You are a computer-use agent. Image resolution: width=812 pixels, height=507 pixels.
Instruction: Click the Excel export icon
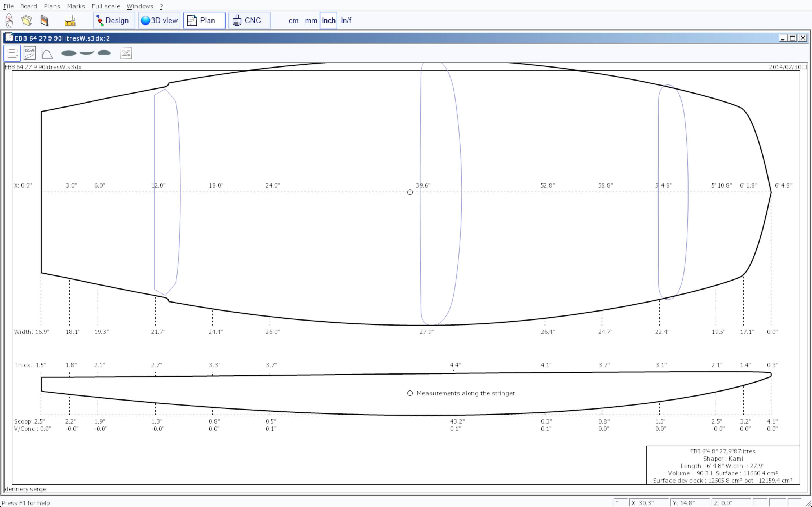coord(126,53)
